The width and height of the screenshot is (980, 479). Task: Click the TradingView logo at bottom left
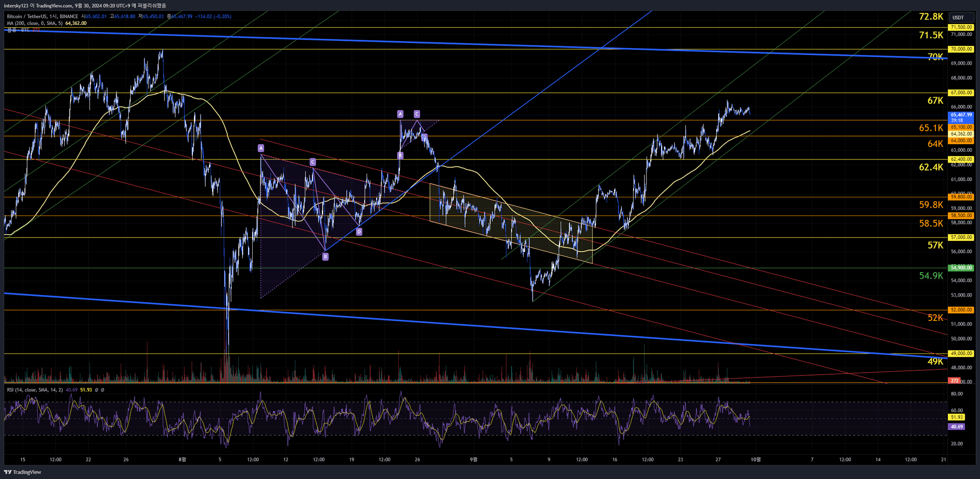click(x=22, y=472)
